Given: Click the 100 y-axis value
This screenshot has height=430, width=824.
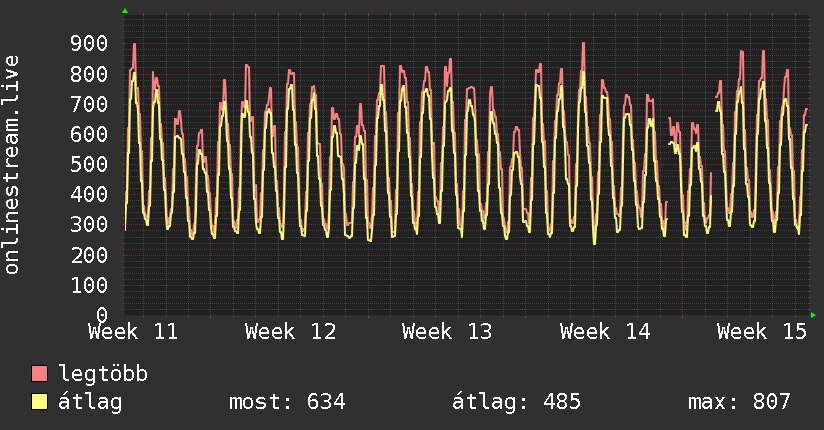Looking at the screenshot, I should (89, 285).
